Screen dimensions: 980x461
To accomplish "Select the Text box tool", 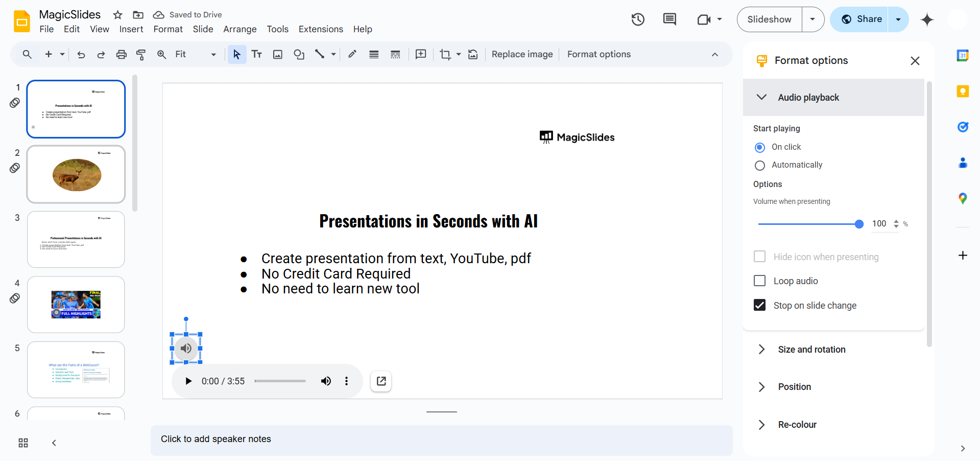I will (256, 55).
